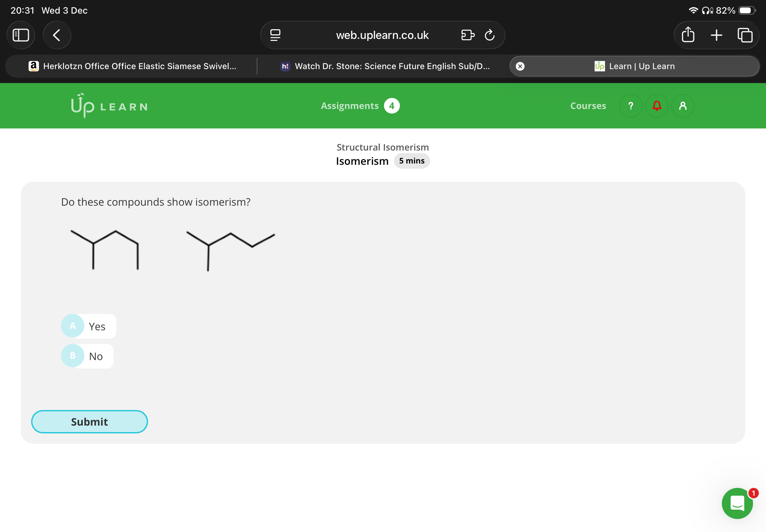
Task: Open the Courses link
Action: click(x=588, y=106)
